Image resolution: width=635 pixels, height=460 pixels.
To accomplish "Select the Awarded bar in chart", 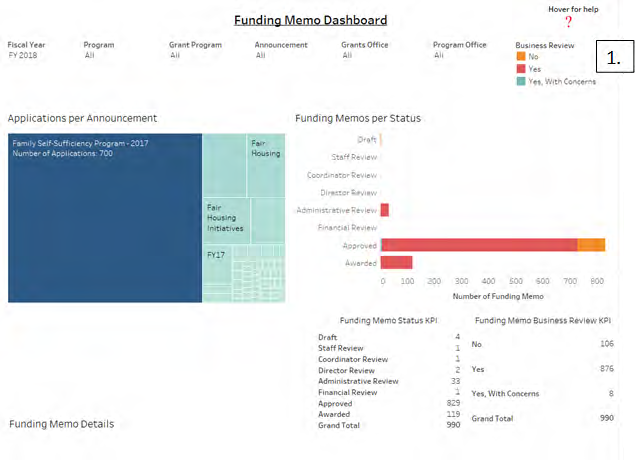I will 396,263.
